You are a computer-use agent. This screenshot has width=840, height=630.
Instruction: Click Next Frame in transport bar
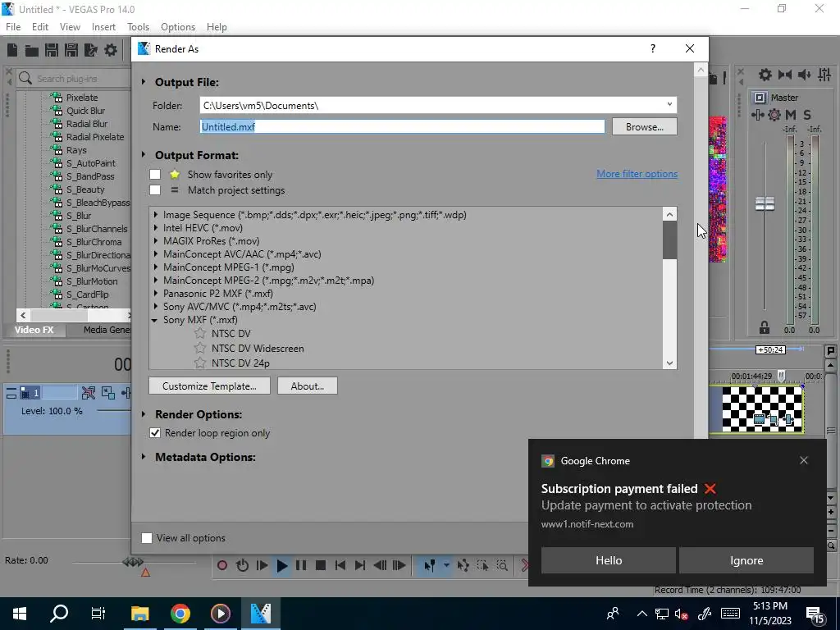[x=399, y=565]
